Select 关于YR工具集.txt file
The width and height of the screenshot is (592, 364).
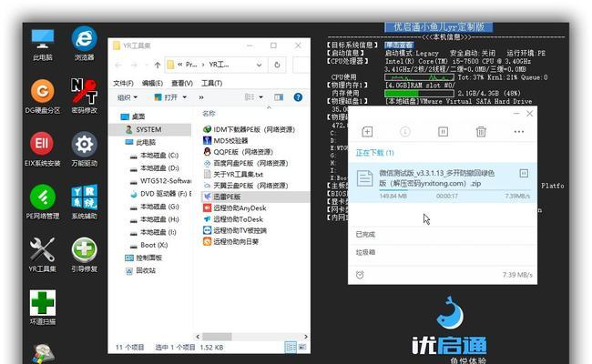click(x=233, y=175)
